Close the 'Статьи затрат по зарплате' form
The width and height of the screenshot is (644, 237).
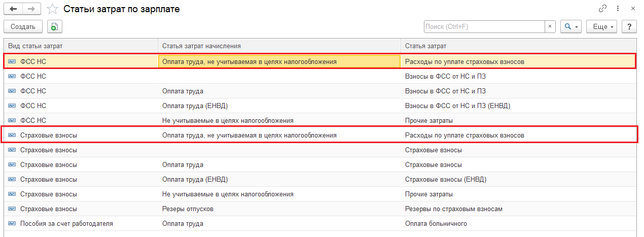coord(633,9)
